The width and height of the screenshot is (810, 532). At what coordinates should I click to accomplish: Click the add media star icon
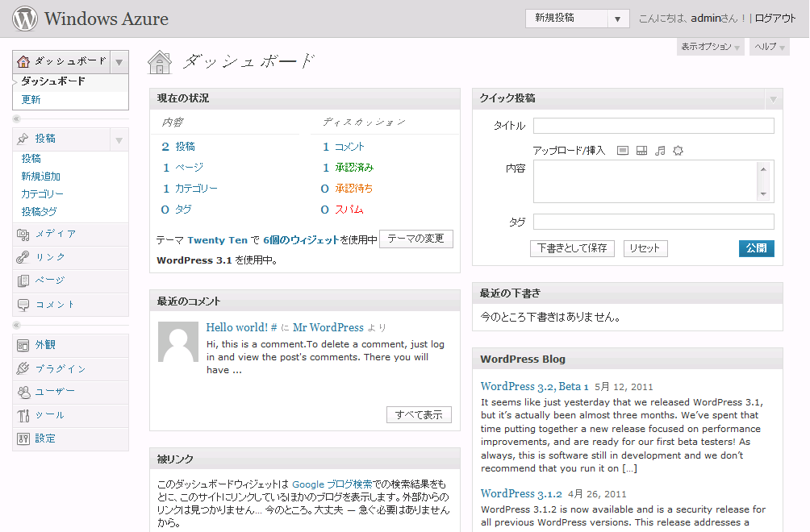pos(678,151)
